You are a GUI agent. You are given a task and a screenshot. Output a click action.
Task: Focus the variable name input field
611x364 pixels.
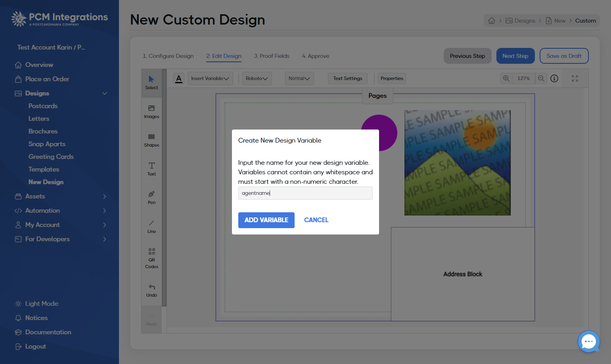click(305, 193)
